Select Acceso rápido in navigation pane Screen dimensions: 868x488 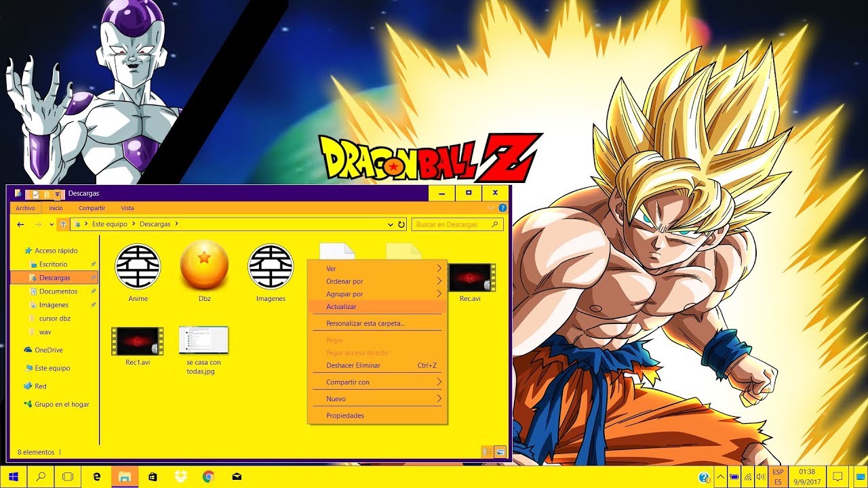tap(56, 251)
